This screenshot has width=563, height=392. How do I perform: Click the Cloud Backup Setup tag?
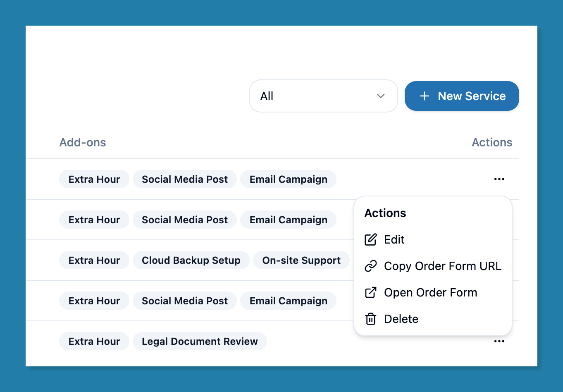click(191, 260)
